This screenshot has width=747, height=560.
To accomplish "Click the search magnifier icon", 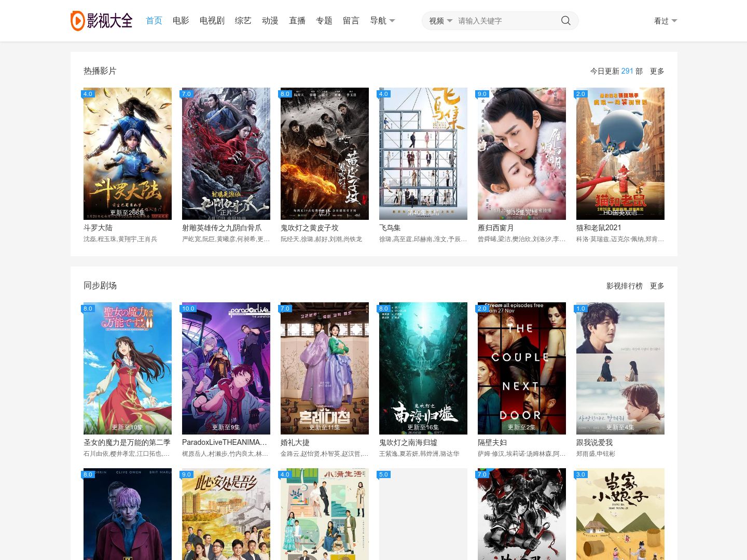I will (566, 21).
